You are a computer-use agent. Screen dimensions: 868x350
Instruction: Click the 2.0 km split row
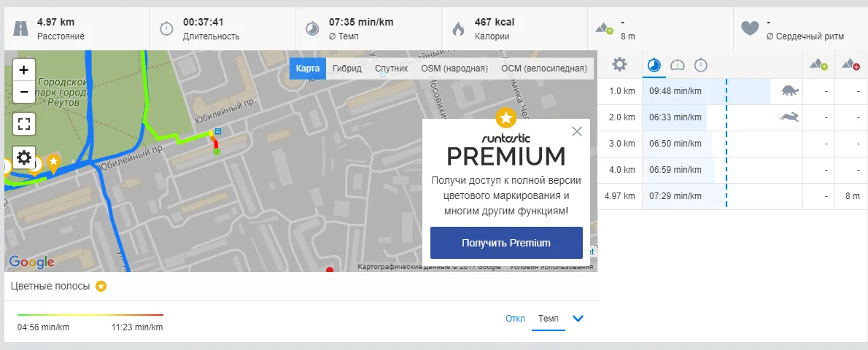pyautogui.click(x=732, y=117)
